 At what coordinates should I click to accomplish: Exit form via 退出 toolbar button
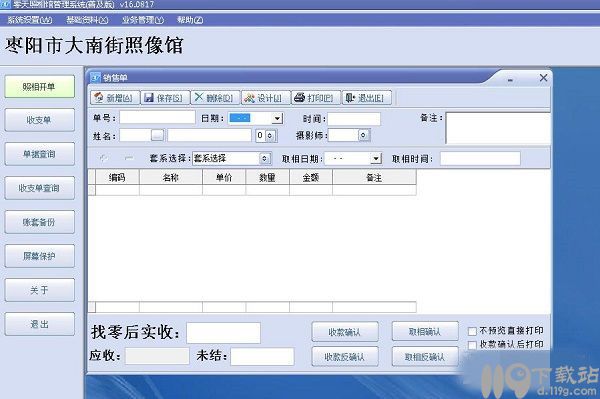[x=367, y=98]
